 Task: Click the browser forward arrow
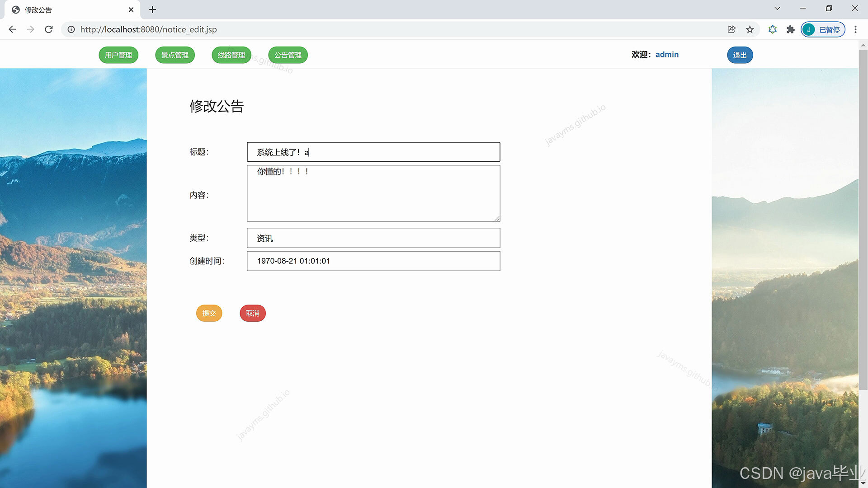click(x=30, y=29)
